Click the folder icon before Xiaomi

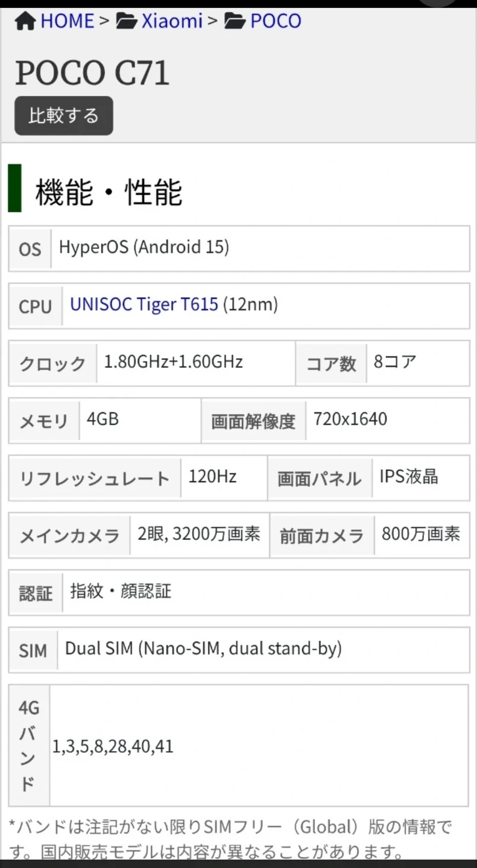(x=126, y=22)
